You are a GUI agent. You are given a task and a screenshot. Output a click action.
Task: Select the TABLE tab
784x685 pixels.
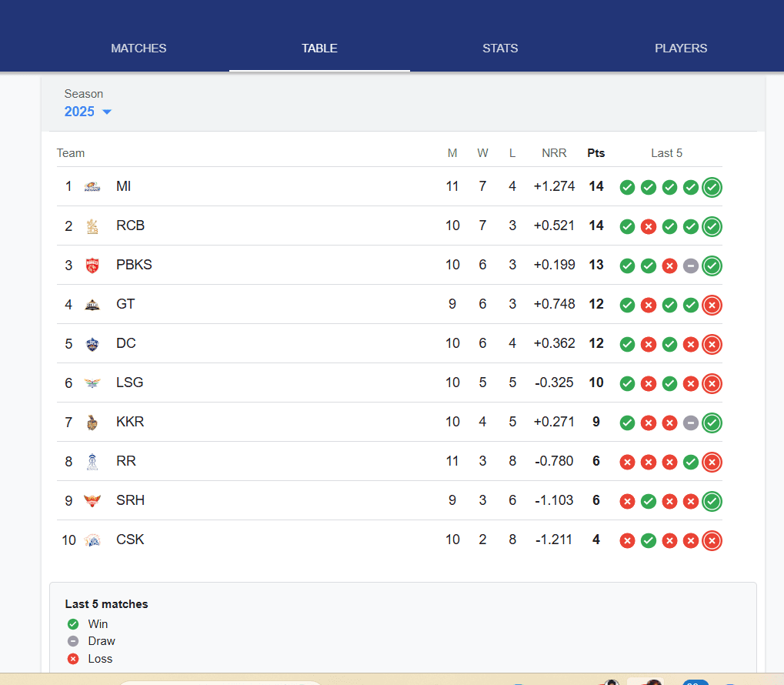coord(319,48)
